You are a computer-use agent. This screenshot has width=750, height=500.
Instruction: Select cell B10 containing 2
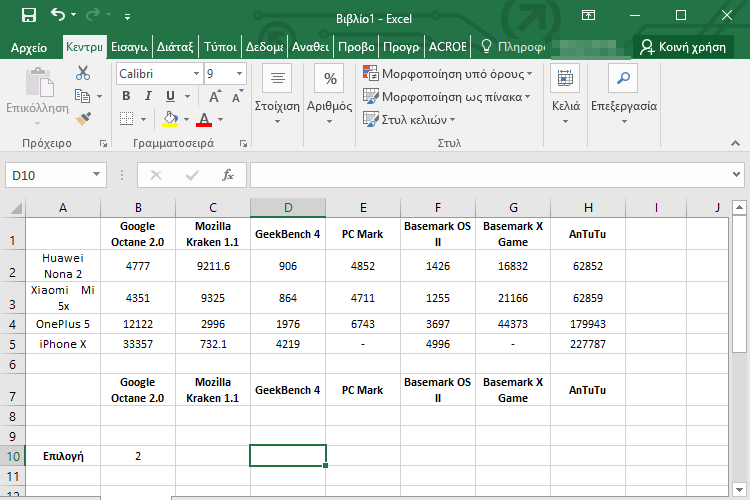138,456
